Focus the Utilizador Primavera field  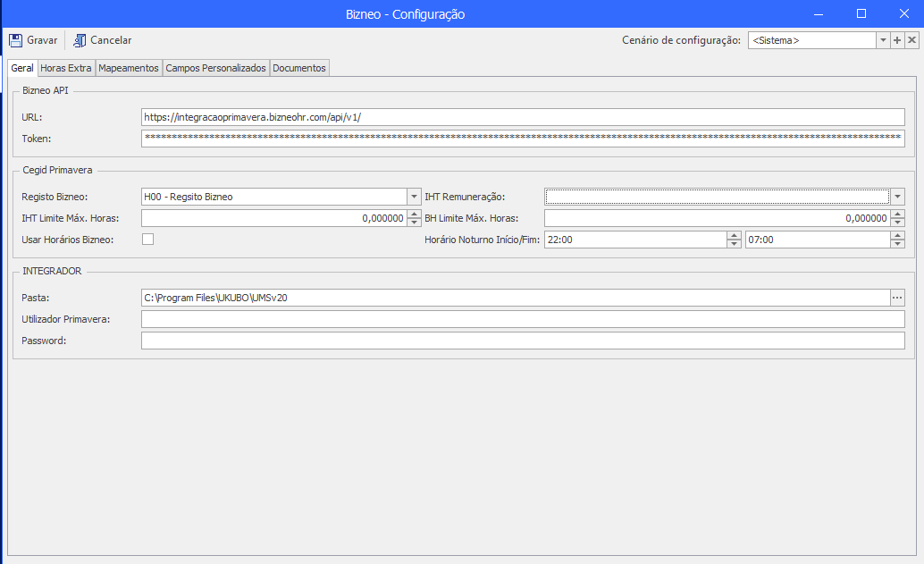[x=523, y=319]
